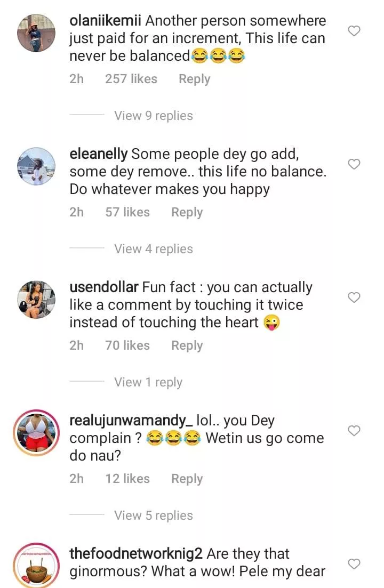Screen dimensions: 384x588
Task: Tap the heart on eleanelly's comment
Action: coord(354,164)
